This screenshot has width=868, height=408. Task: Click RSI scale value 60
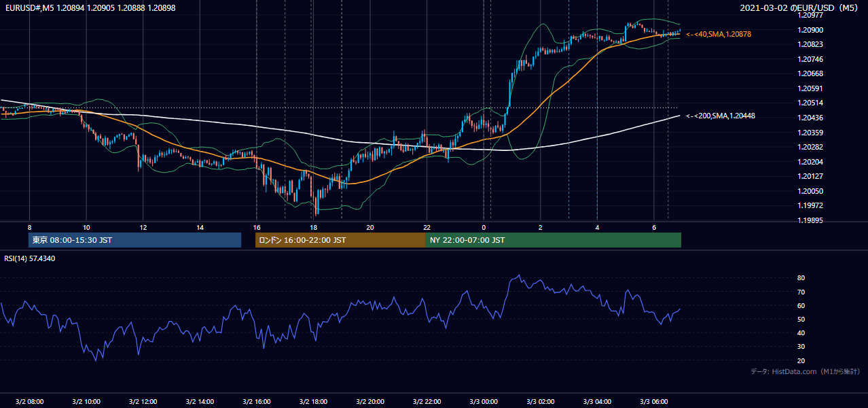801,305
